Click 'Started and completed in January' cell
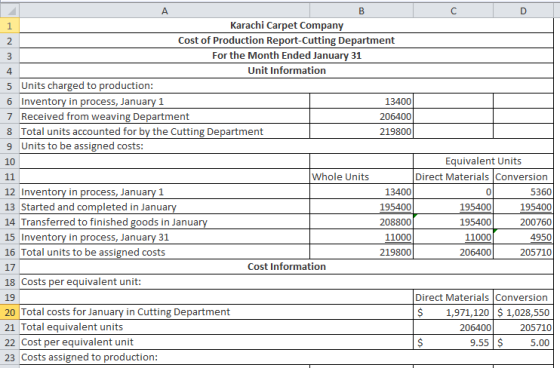 click(x=164, y=207)
